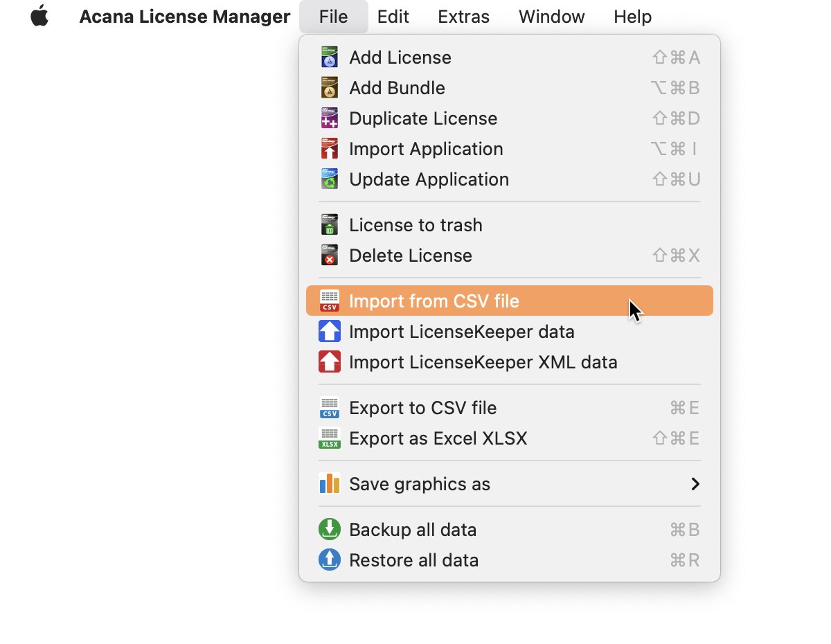Open the Window menu
The height and width of the screenshot is (644, 831).
[552, 17]
